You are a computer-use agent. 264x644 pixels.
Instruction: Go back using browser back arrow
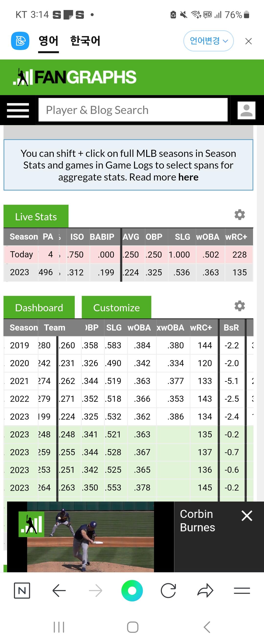pos(59,591)
